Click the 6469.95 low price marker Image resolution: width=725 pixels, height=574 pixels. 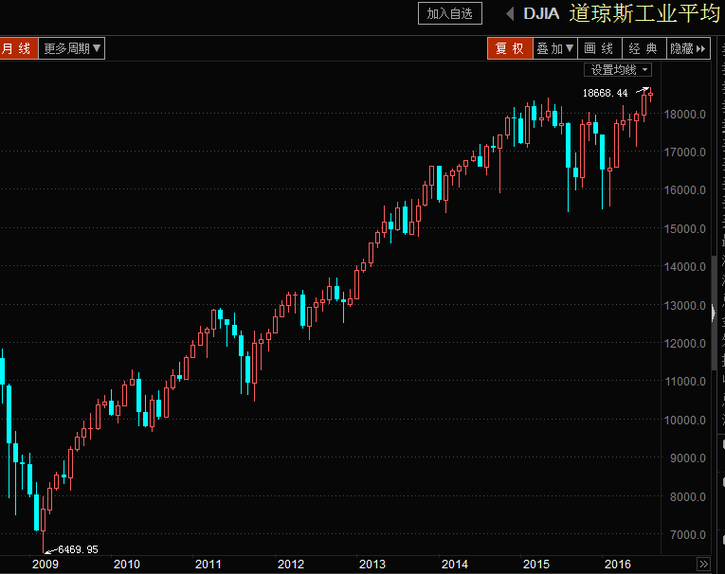point(76,549)
